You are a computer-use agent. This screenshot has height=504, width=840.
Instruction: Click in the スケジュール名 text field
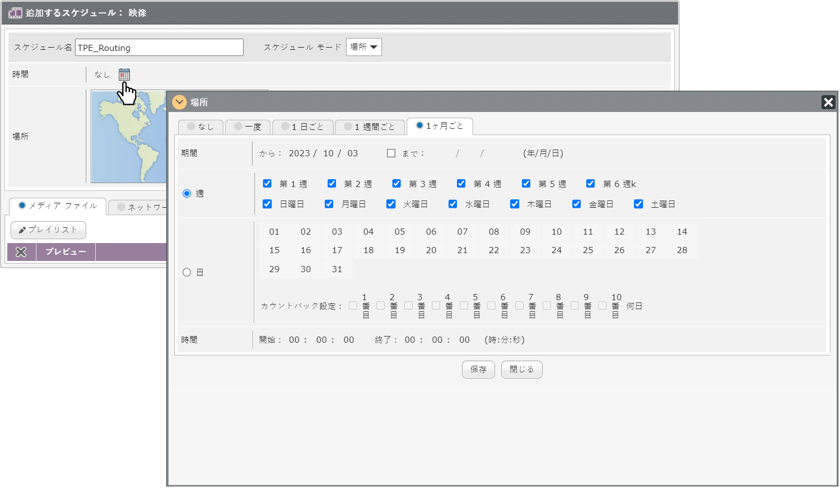pos(159,48)
